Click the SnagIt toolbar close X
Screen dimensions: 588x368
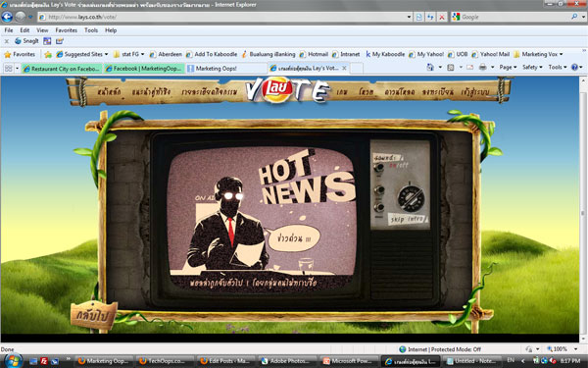[7, 41]
